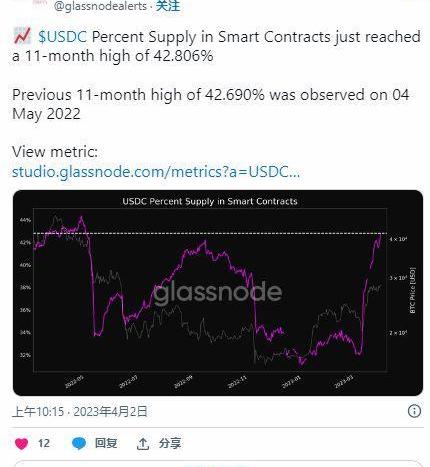Click the 2023-03 axis date label

point(344,382)
